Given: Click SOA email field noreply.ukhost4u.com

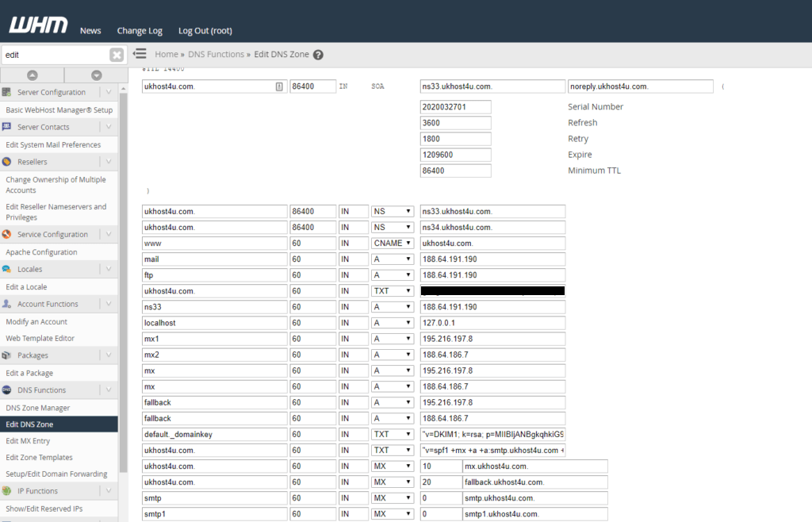Looking at the screenshot, I should point(641,86).
